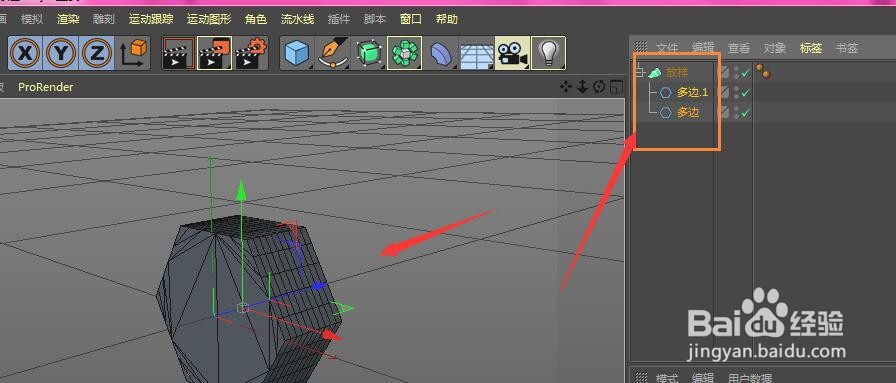Open the 渲染 menu
896x383 pixels.
(68, 19)
